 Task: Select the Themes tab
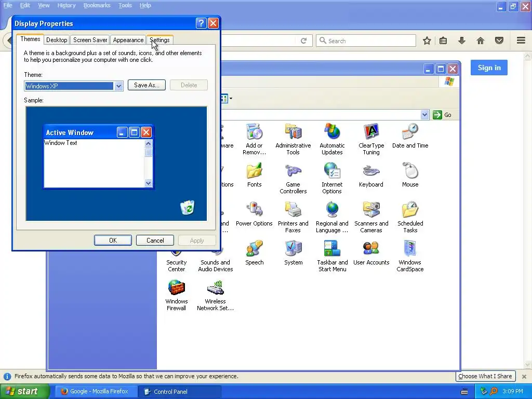[30, 39]
